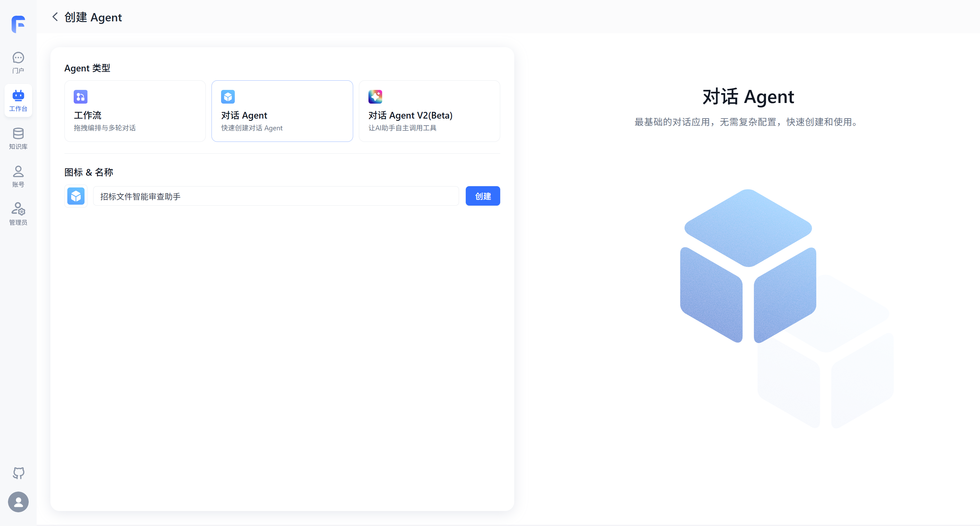The width and height of the screenshot is (980, 526).
Task: Open the 管理员 admin icon
Action: tap(18, 209)
